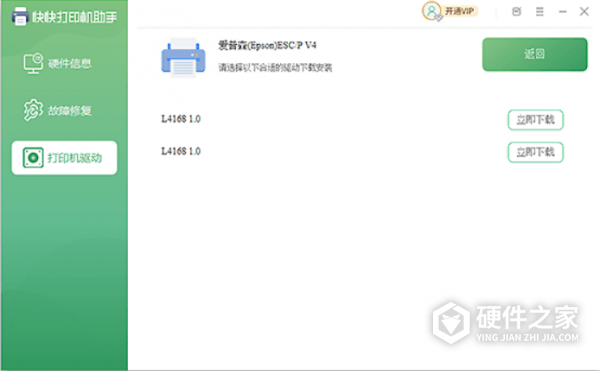
Task: Select the 打印机驱动 printer driver tab
Action: pos(64,158)
